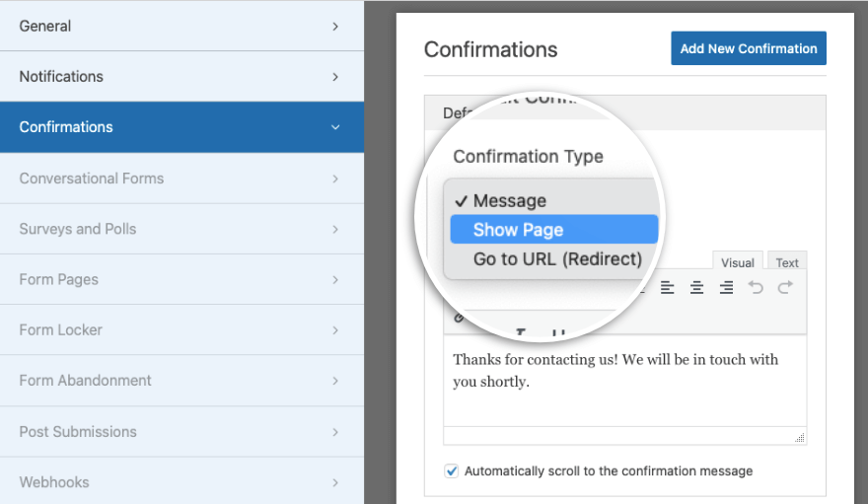Open the Webhooks section
The image size is (868, 504).
(x=181, y=481)
